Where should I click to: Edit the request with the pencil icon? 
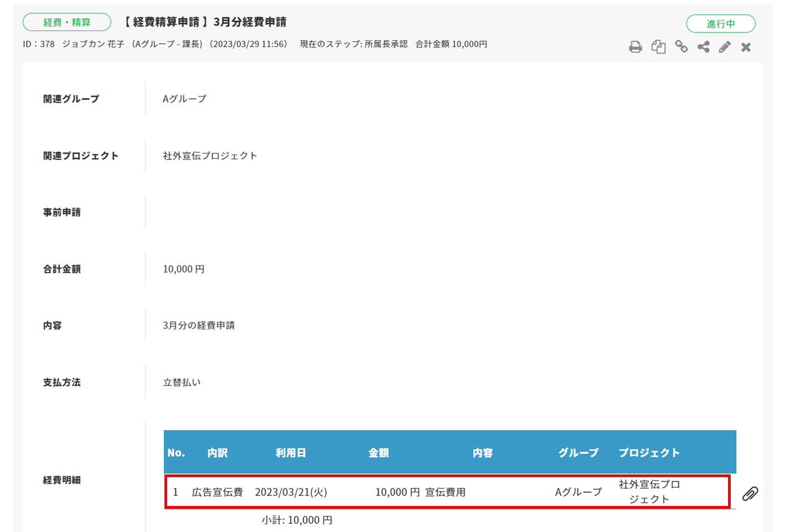(x=725, y=47)
